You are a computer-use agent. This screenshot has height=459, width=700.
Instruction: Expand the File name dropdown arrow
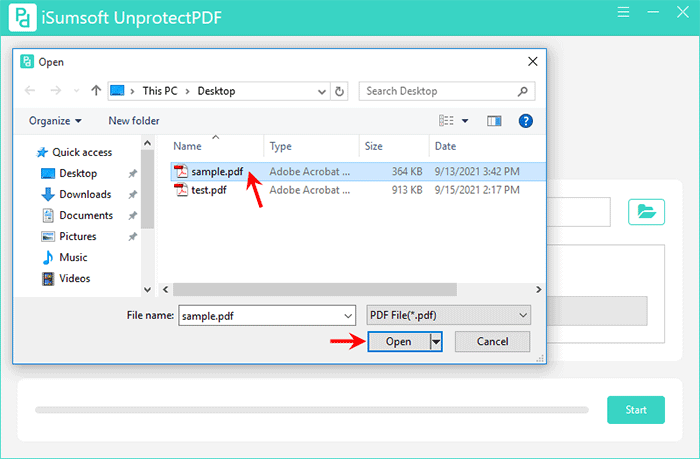[348, 316]
